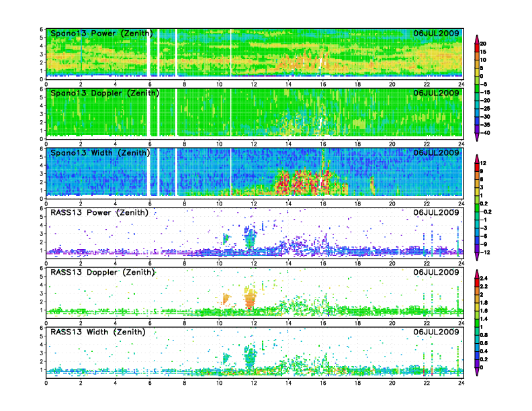532x411 pixels.
Task: Click hour 0 tick label under RASS13 Doppler panel
Action: tap(46, 323)
